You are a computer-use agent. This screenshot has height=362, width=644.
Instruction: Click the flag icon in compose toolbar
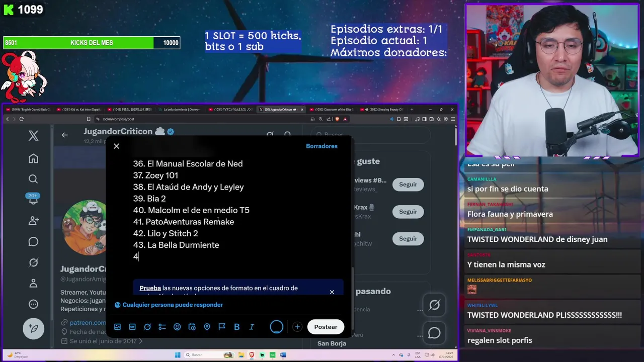(222, 327)
